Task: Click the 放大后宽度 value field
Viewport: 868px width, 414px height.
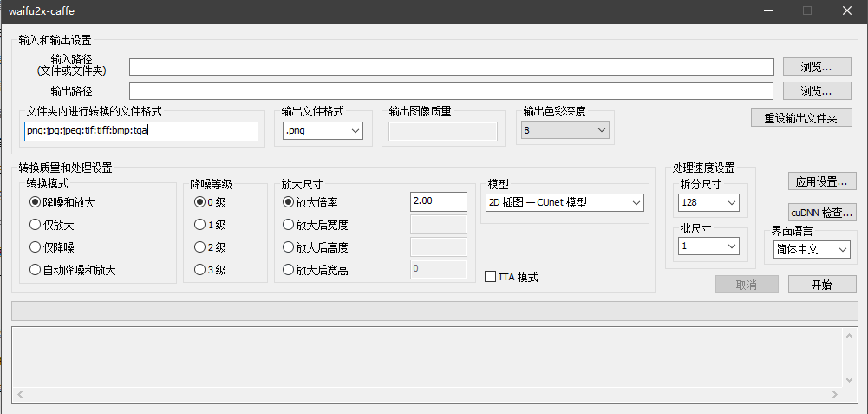Action: [x=439, y=224]
